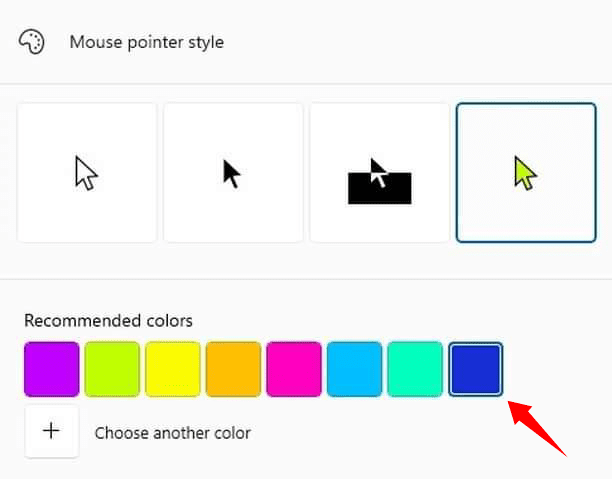The image size is (612, 479).
Task: Select the custom color pointer style tile
Action: 526,173
